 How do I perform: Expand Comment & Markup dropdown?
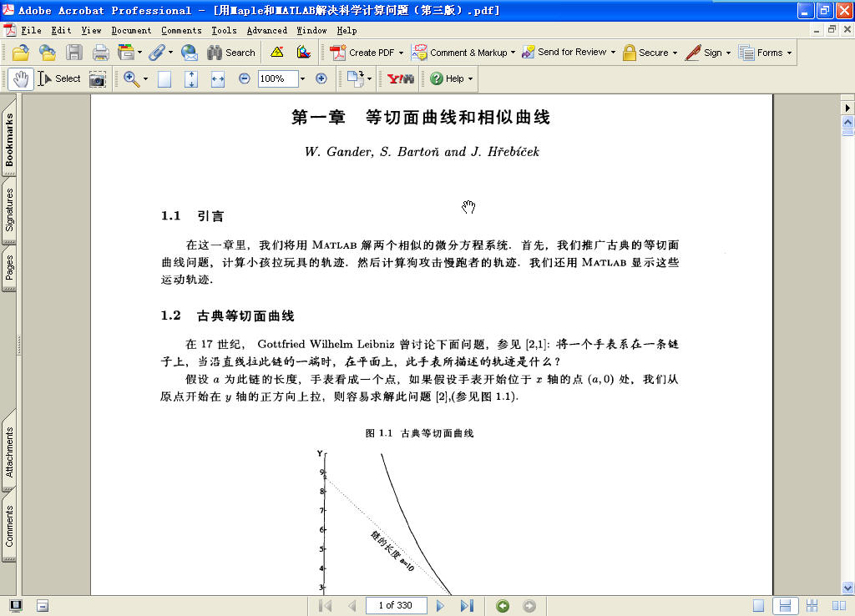[514, 53]
